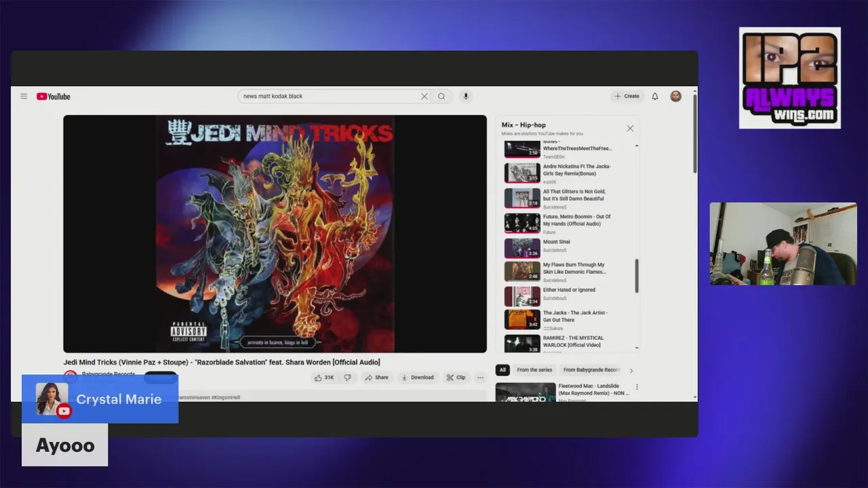The width and height of the screenshot is (868, 488).
Task: Open Fleetwood Mac Landslide remix suggestion
Action: 594,390
